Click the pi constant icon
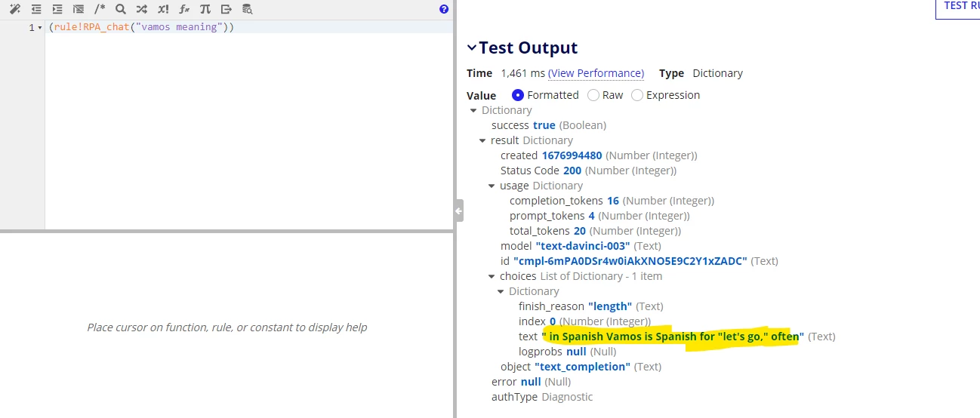The image size is (980, 418). click(x=205, y=9)
